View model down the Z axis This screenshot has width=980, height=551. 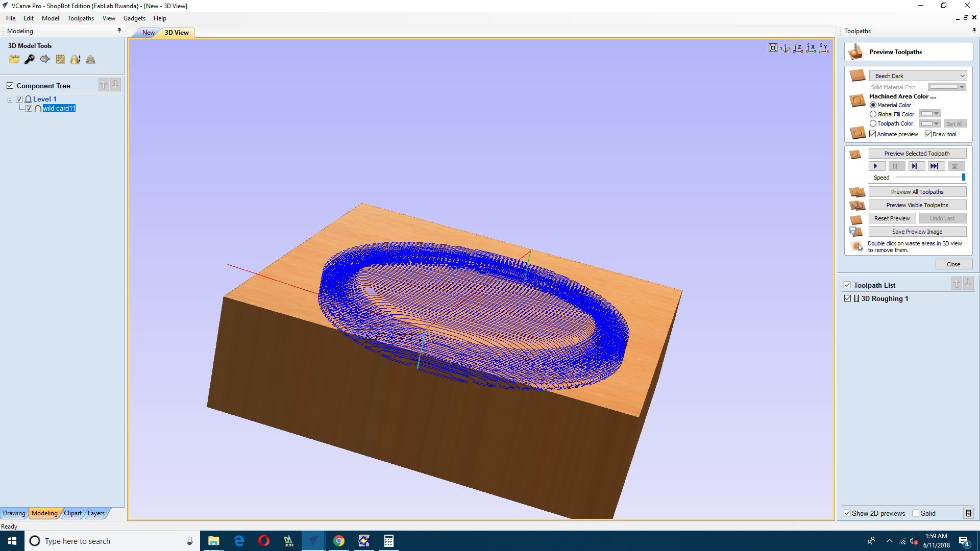798,48
